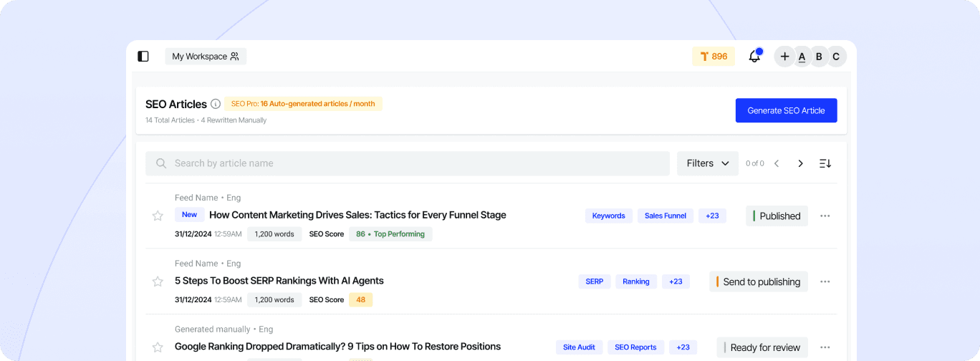Click the Keywords tag
The height and width of the screenshot is (361, 980).
tap(609, 216)
